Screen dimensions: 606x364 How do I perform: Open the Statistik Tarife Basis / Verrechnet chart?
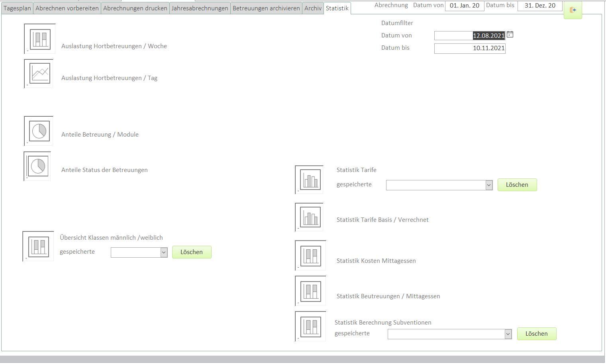310,217
